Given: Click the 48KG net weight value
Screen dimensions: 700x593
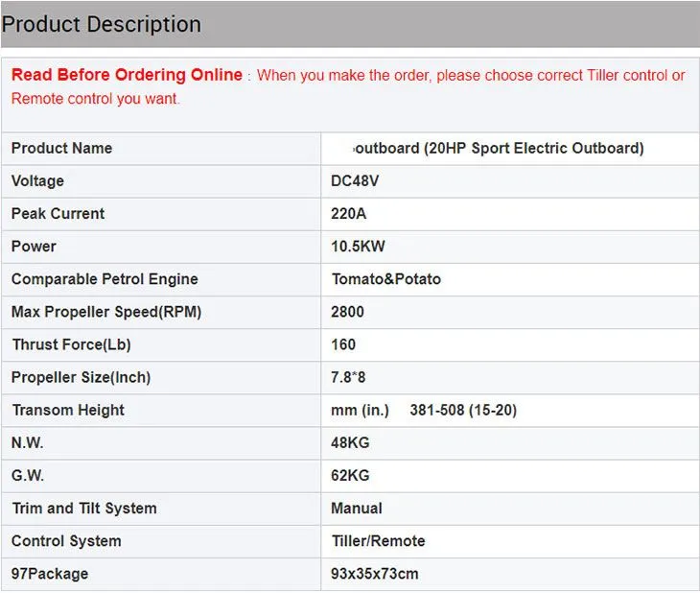Looking at the screenshot, I should [350, 442].
